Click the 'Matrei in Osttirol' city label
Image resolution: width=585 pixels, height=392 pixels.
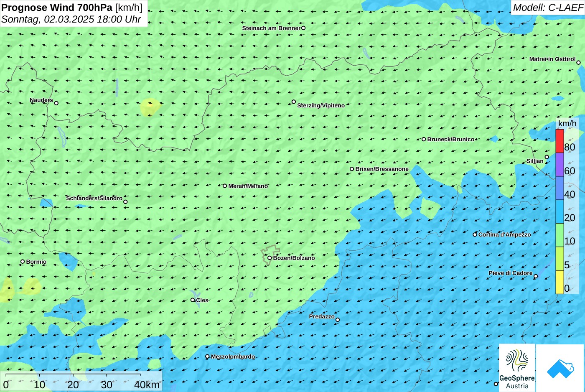(552, 59)
